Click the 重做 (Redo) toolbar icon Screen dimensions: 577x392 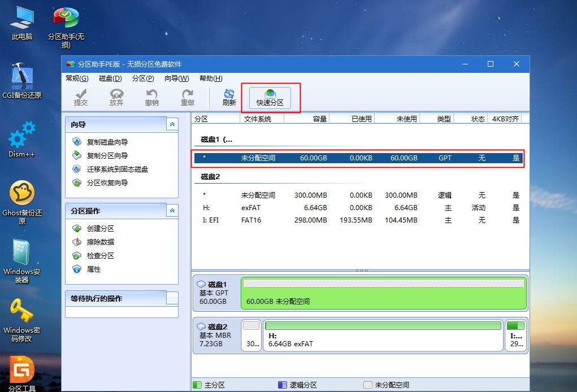coord(188,97)
